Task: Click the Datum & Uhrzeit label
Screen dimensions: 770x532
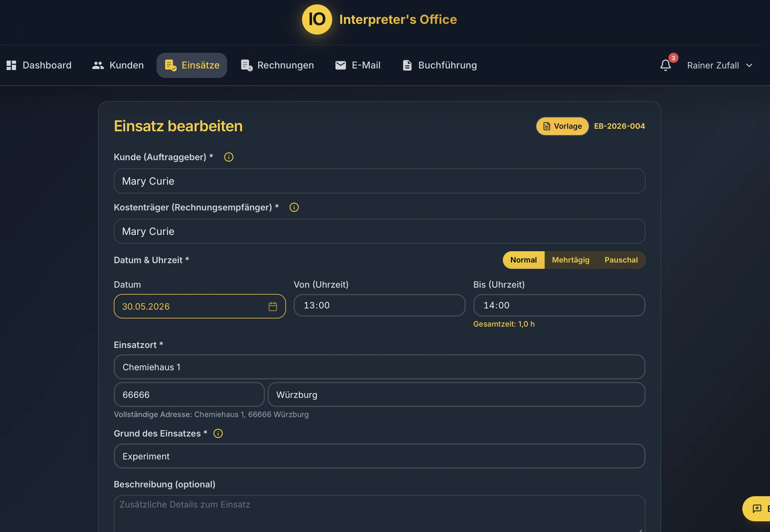Action: coord(151,260)
